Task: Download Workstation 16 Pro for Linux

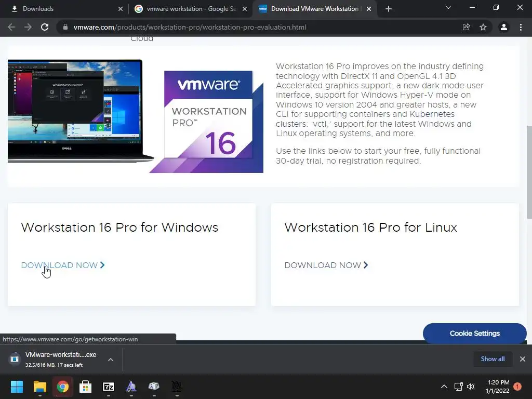Action: [326, 265]
